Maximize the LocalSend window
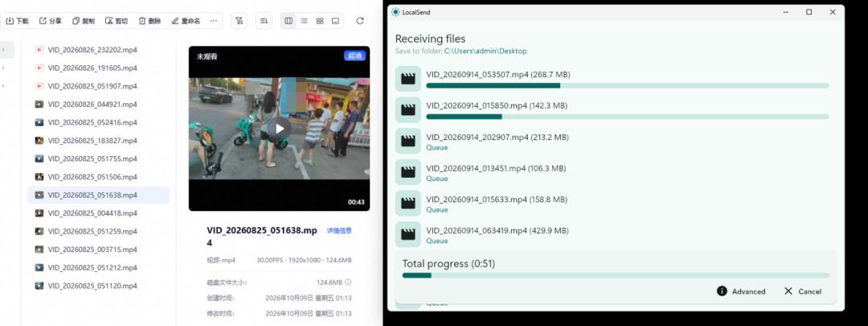868x326 pixels. click(x=809, y=12)
